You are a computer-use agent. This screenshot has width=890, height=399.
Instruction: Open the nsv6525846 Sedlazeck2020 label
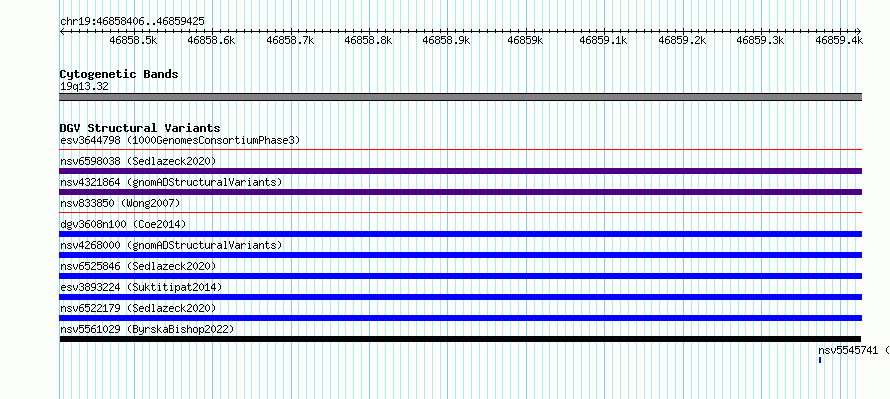coord(138,266)
